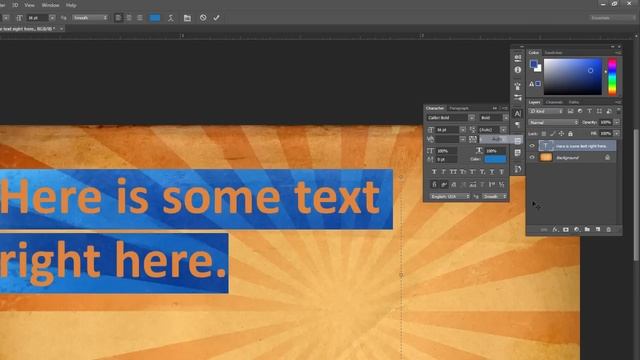
Task: Toggle Underline in Character panel
Action: tap(492, 172)
